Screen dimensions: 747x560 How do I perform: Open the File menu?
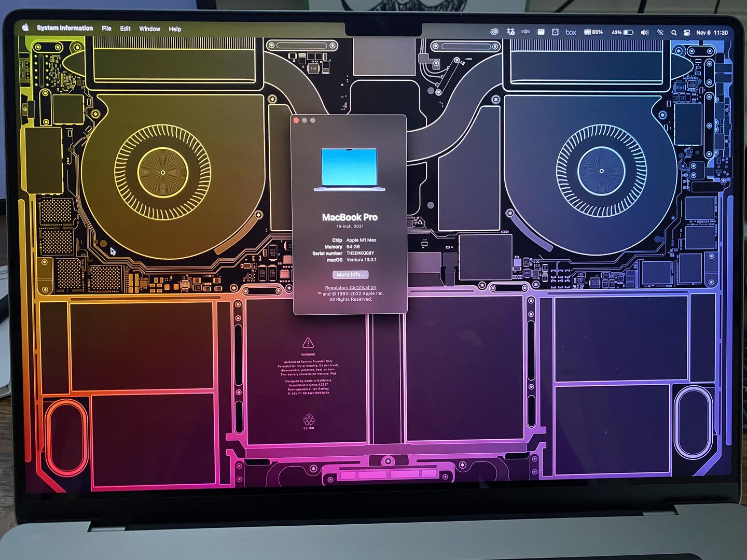[x=106, y=29]
